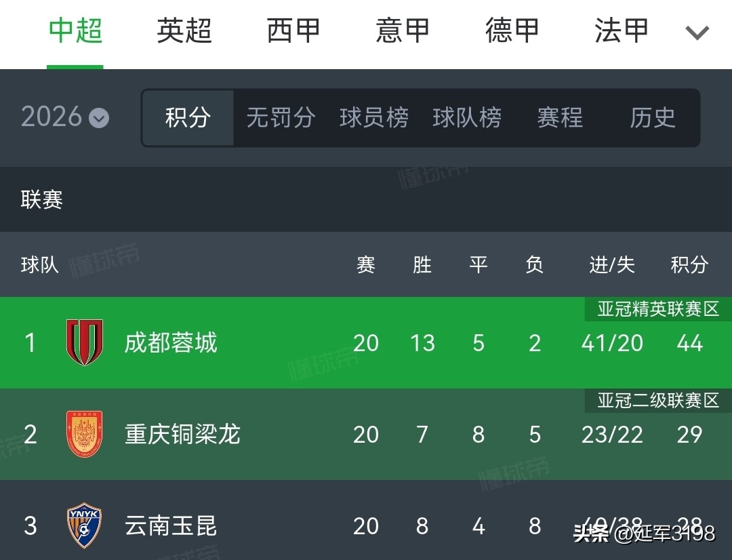Select the 中超 league tab
The height and width of the screenshot is (560, 732).
(x=75, y=31)
